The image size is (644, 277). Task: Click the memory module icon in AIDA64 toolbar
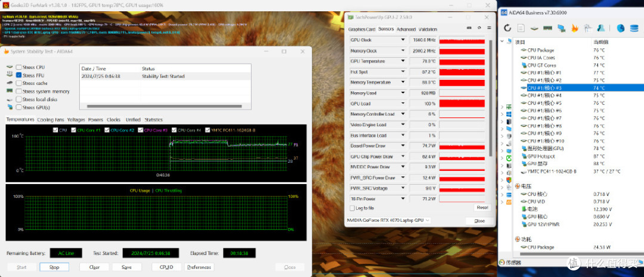547,28
